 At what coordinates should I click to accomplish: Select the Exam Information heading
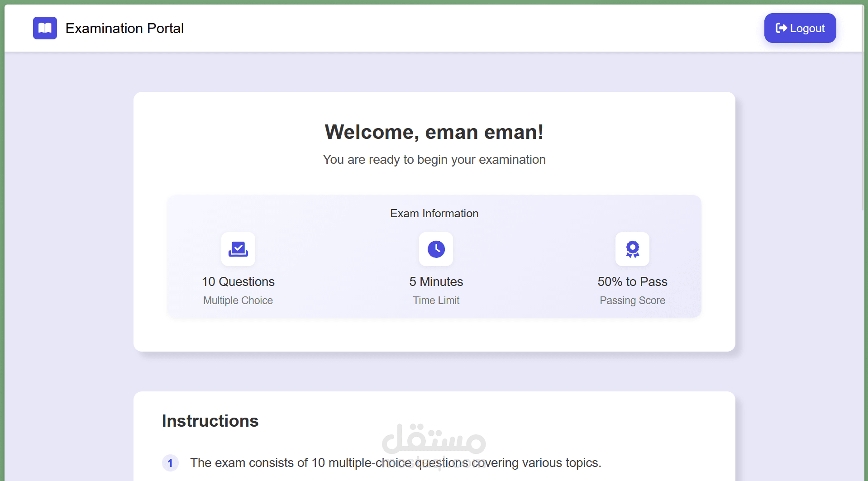[x=434, y=213]
